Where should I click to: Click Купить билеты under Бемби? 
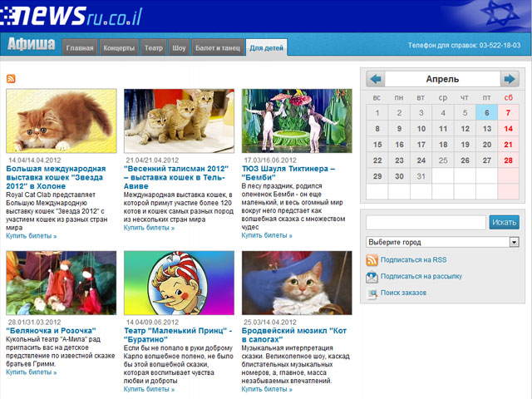(x=267, y=235)
